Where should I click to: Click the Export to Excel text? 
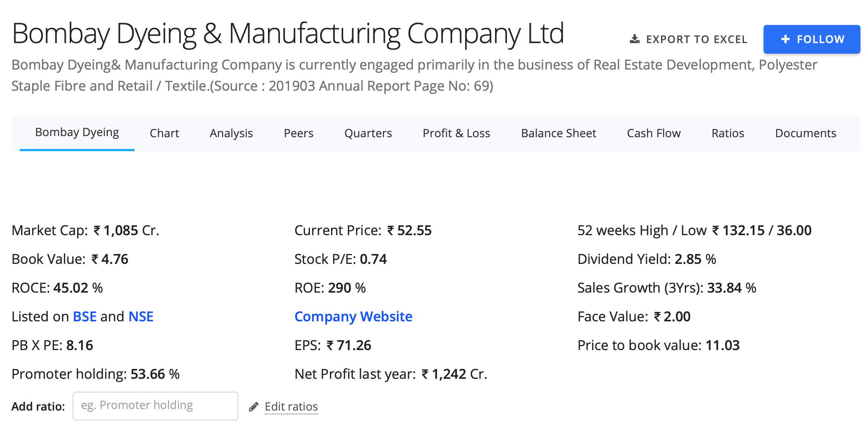coord(697,39)
